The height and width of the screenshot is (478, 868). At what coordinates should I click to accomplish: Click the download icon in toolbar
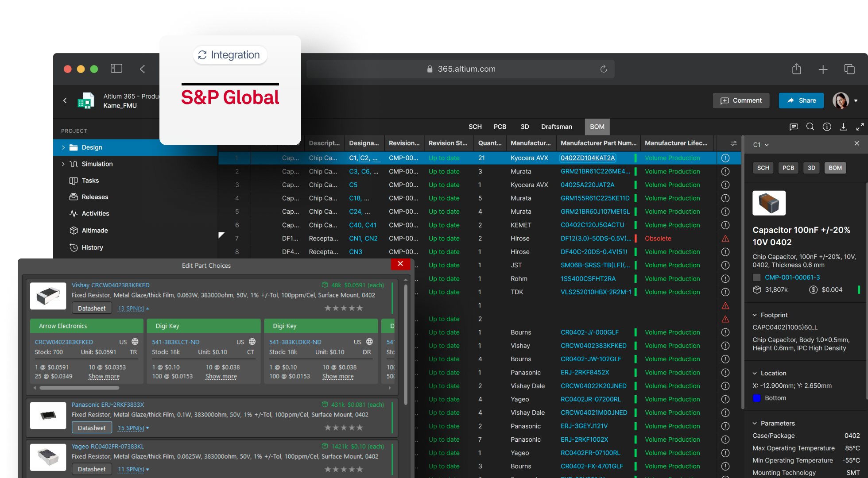click(x=843, y=127)
